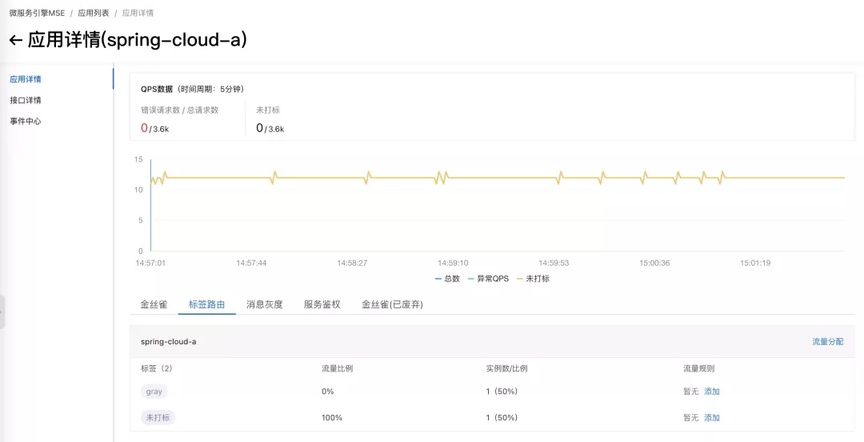Switch to the 金丝雀(已废弃) tab
This screenshot has height=442, width=864.
coord(392,304)
